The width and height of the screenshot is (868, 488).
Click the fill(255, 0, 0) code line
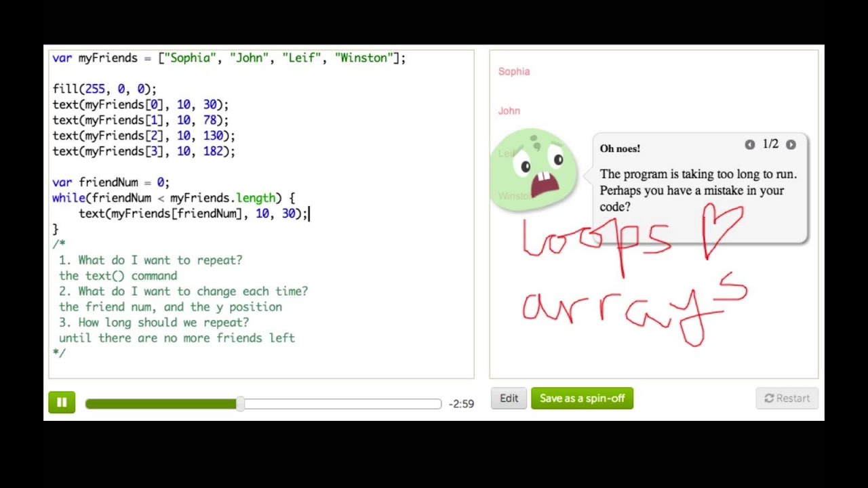104,89
